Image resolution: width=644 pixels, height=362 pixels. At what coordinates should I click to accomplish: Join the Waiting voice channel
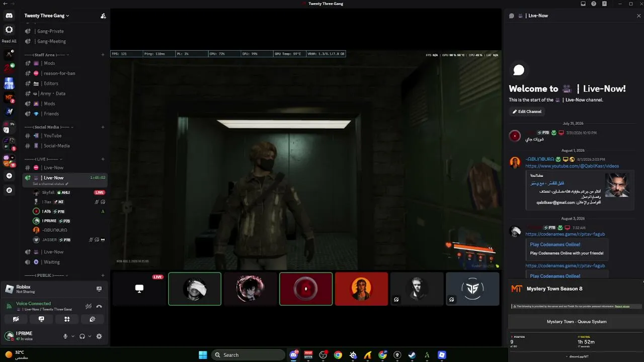[x=65, y=262]
